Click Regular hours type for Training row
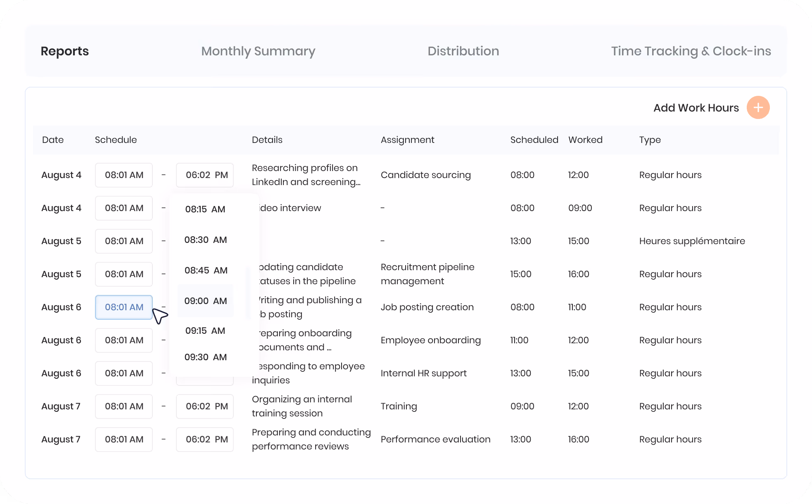812x504 pixels. (x=670, y=407)
